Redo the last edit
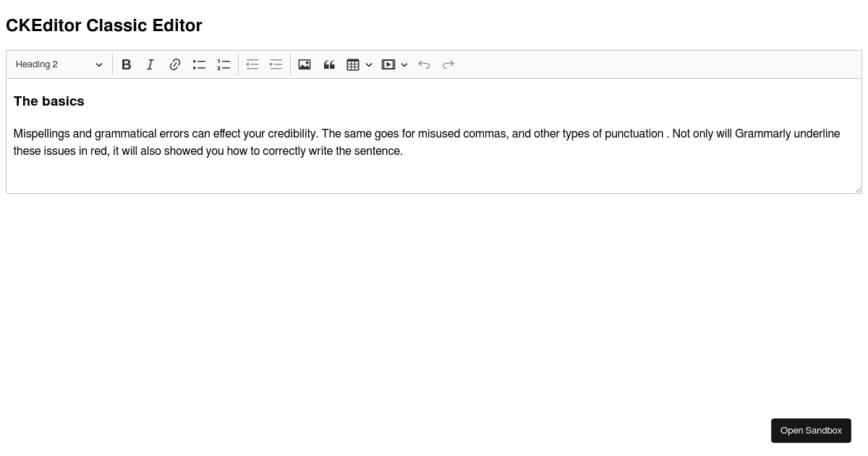 coord(448,64)
